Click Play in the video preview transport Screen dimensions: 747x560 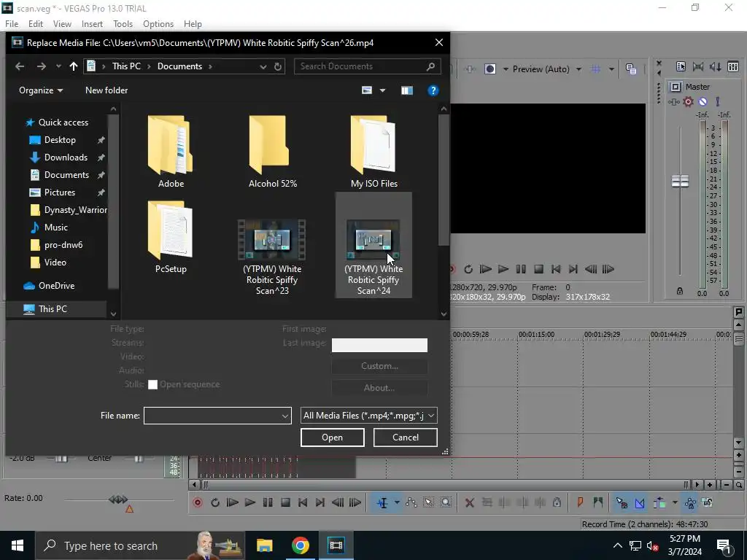pyautogui.click(x=503, y=269)
